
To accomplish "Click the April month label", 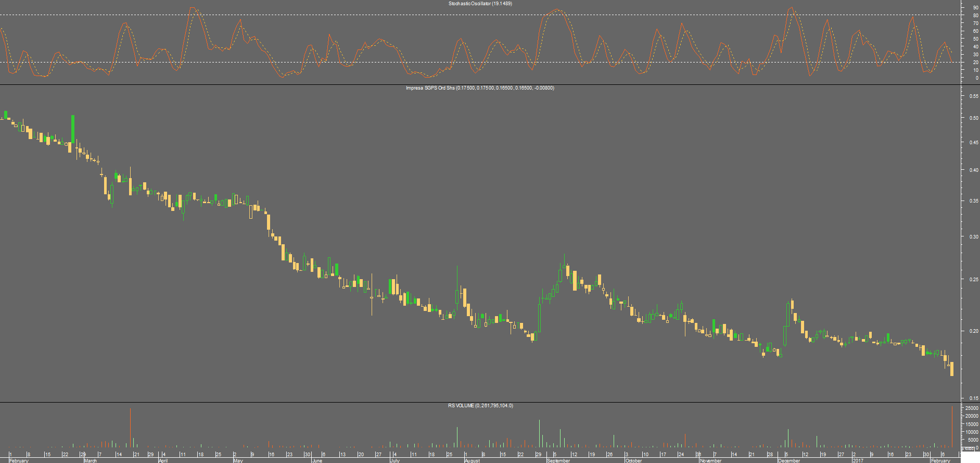I will [163, 460].
